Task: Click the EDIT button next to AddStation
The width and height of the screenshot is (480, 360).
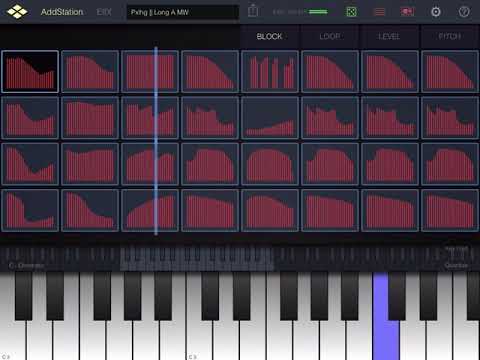Action: (104, 12)
